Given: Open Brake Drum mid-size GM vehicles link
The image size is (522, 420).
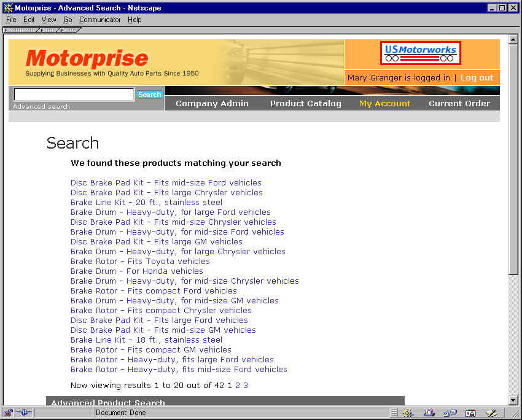Looking at the screenshot, I should [174, 300].
